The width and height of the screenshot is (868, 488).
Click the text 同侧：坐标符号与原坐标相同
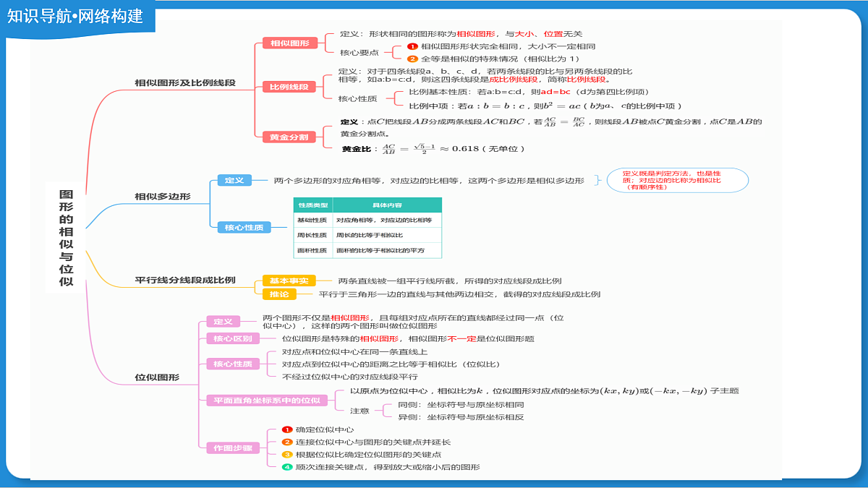[461, 404]
